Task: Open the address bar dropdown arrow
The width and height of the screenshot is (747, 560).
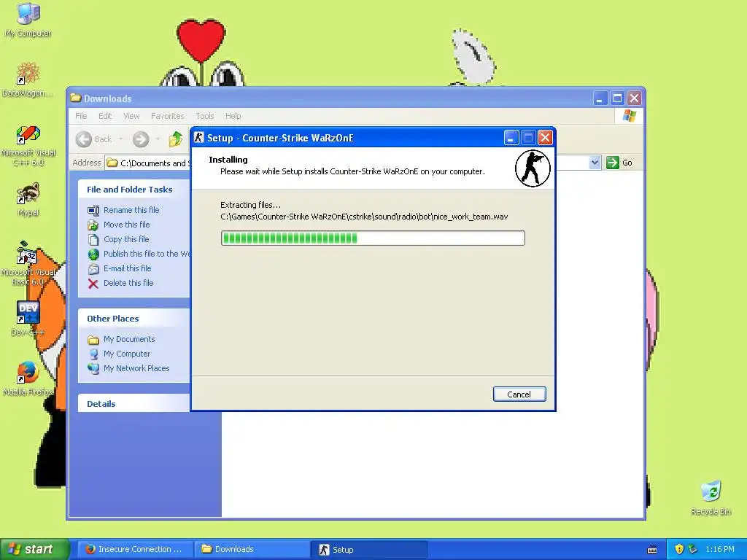Action: click(595, 163)
